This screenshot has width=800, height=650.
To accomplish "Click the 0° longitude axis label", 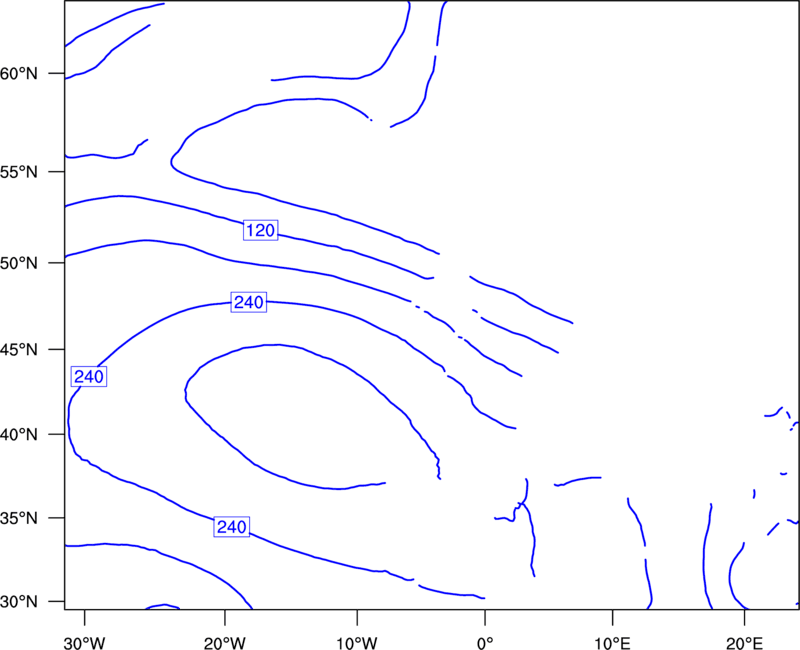I will [485, 643].
